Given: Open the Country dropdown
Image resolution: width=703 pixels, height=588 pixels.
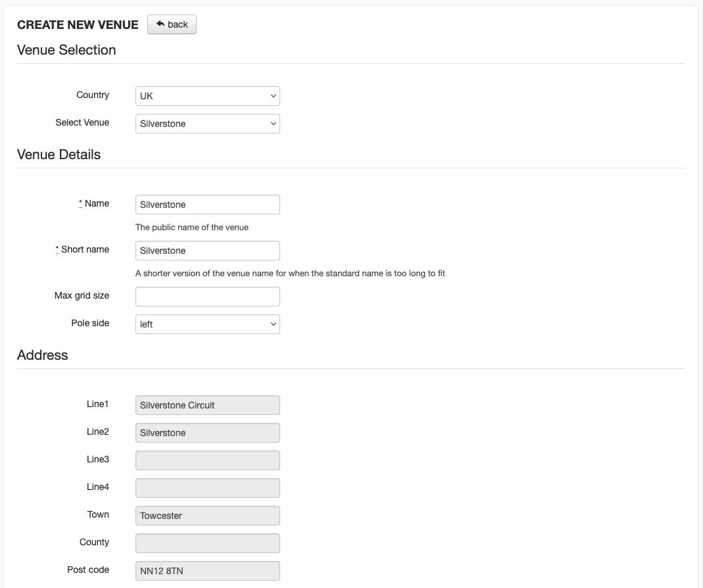Looking at the screenshot, I should pos(208,96).
